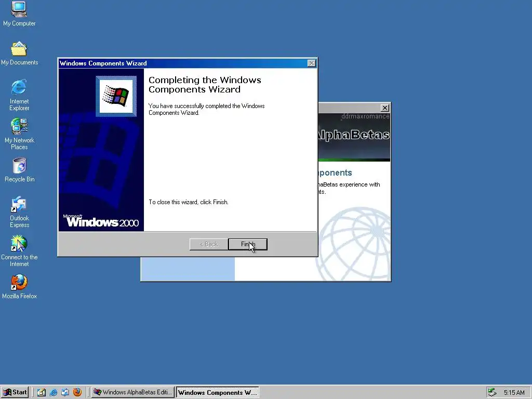The width and height of the screenshot is (532, 399).
Task: Switch to Windows AlphaBetas Edition taskbar button
Action: [133, 392]
